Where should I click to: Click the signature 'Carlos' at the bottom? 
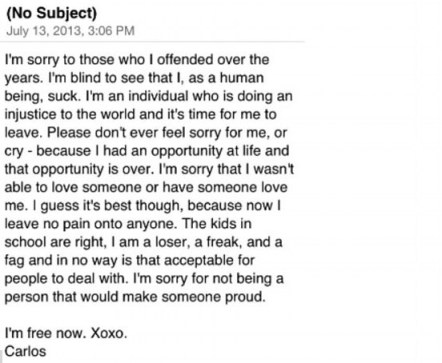25,352
